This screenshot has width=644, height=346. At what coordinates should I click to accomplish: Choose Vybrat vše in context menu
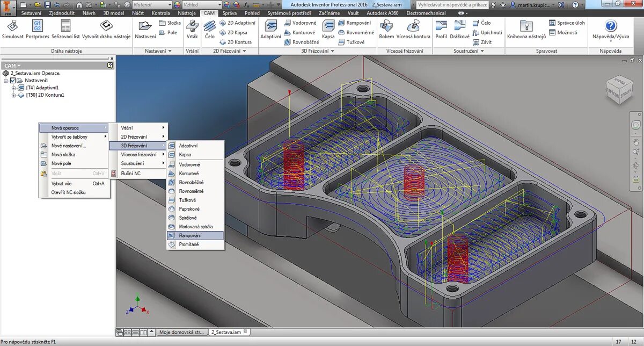[x=75, y=183]
